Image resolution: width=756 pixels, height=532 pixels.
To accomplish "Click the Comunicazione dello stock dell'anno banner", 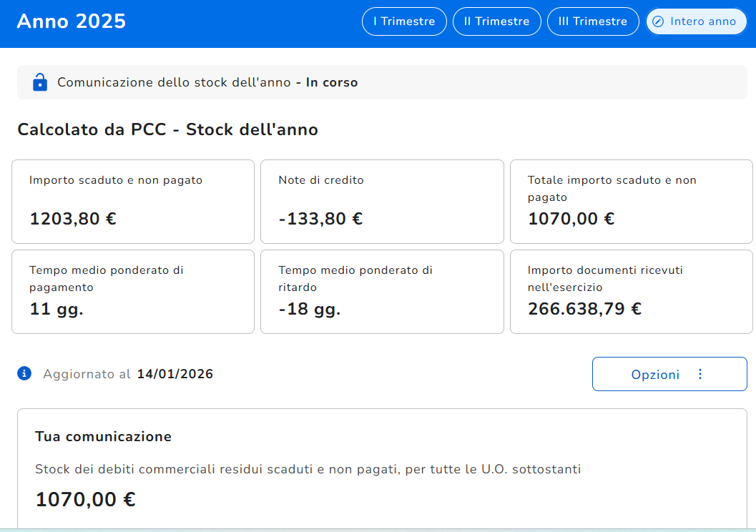I will tap(207, 82).
